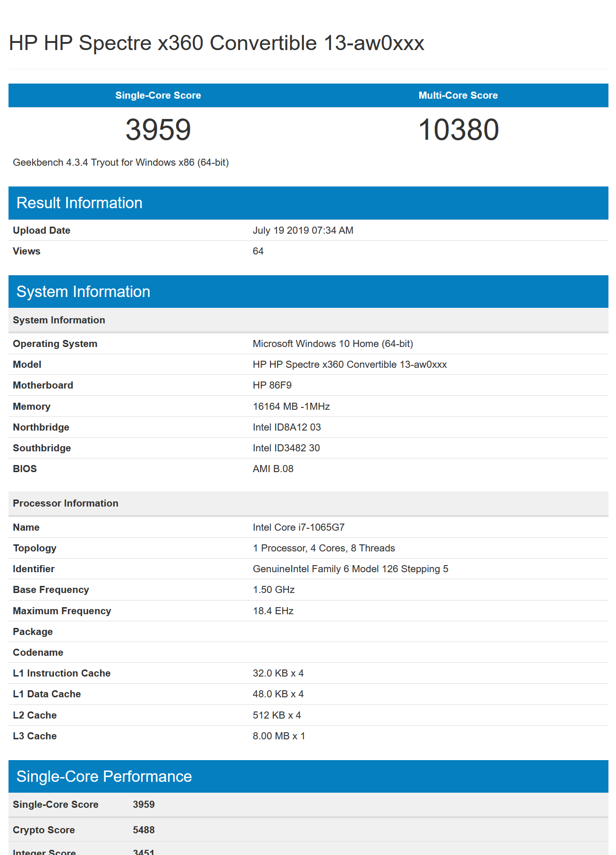Screen dimensions: 616x855
Task: Click the BIOS value AMI B.08
Action: tap(273, 469)
